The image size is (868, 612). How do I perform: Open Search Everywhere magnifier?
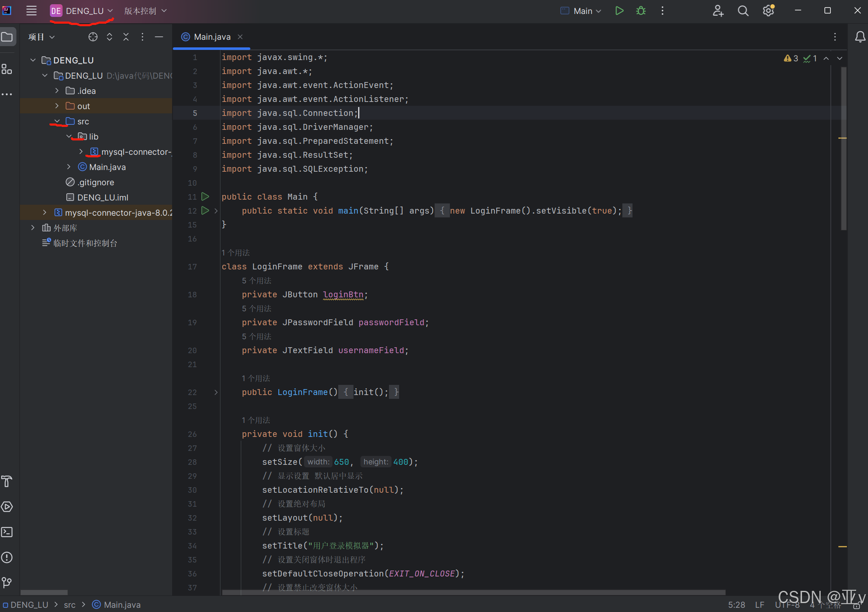tap(743, 11)
